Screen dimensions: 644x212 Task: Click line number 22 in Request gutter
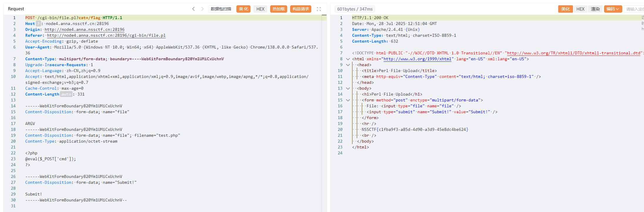click(x=13, y=153)
